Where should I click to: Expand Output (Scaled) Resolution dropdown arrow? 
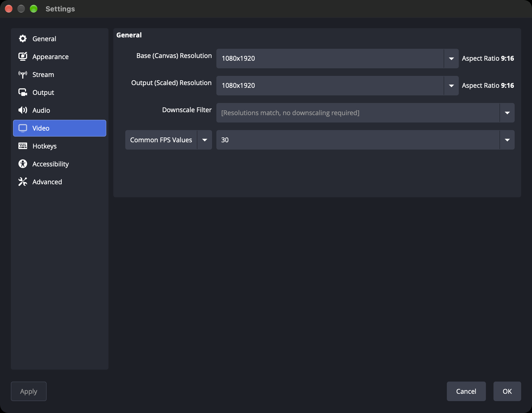451,86
